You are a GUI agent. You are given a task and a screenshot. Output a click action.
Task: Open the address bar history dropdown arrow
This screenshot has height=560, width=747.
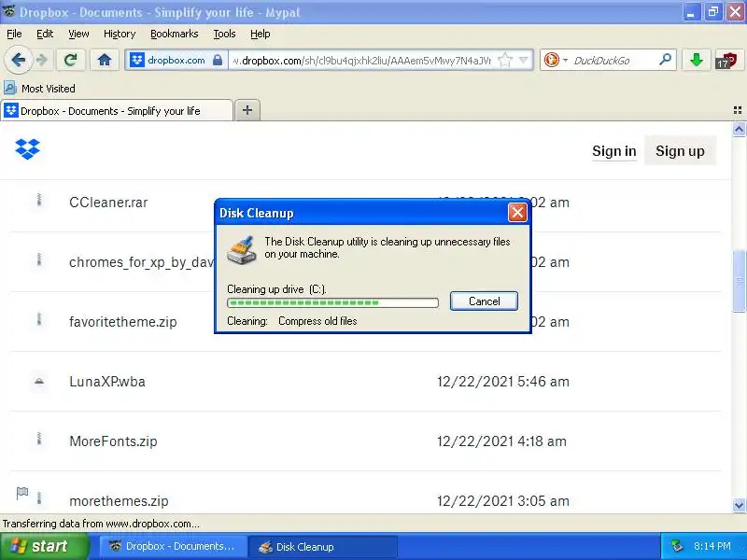click(x=524, y=60)
